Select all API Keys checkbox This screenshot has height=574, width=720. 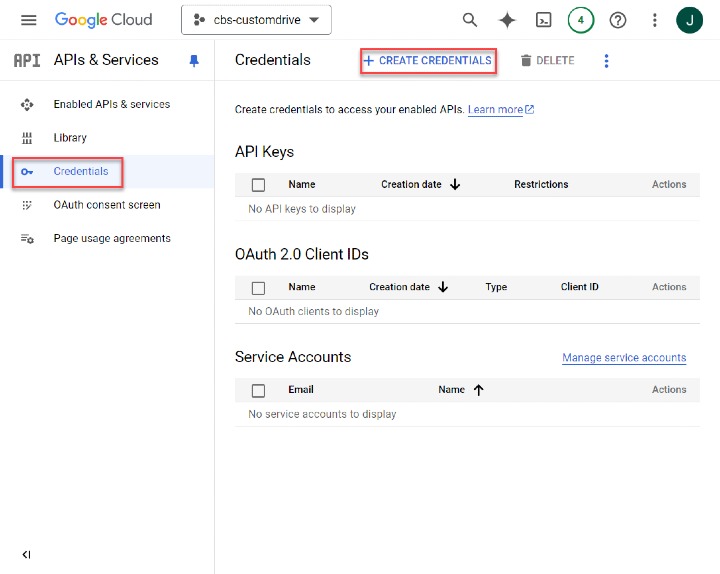(x=259, y=185)
